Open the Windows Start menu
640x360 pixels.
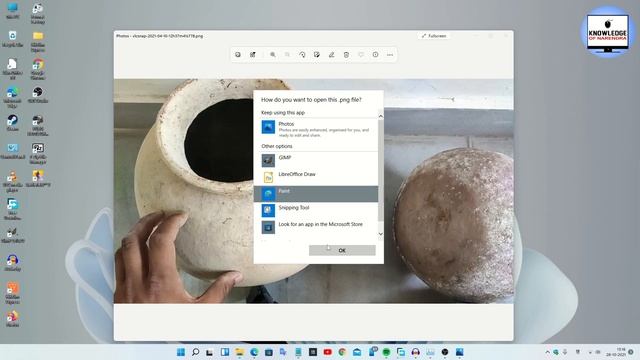pos(181,352)
